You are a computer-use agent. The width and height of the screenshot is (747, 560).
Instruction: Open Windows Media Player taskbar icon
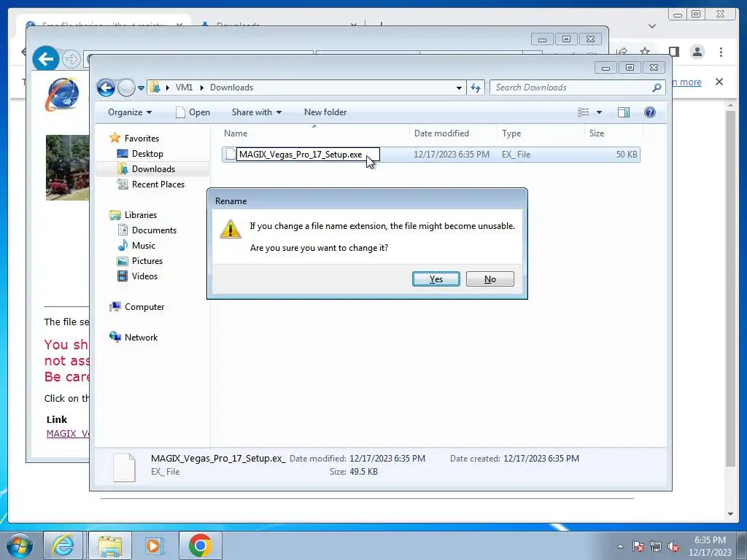[153, 545]
